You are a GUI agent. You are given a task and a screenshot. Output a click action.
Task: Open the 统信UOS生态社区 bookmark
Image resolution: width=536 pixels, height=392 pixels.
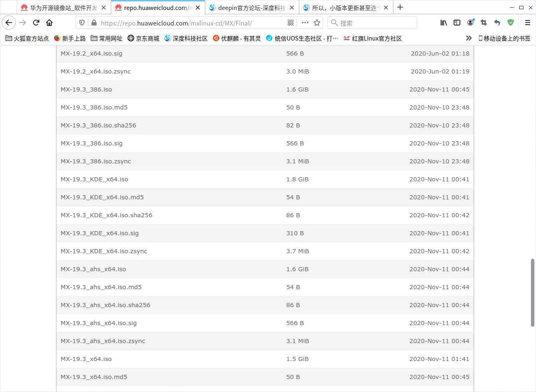point(302,38)
